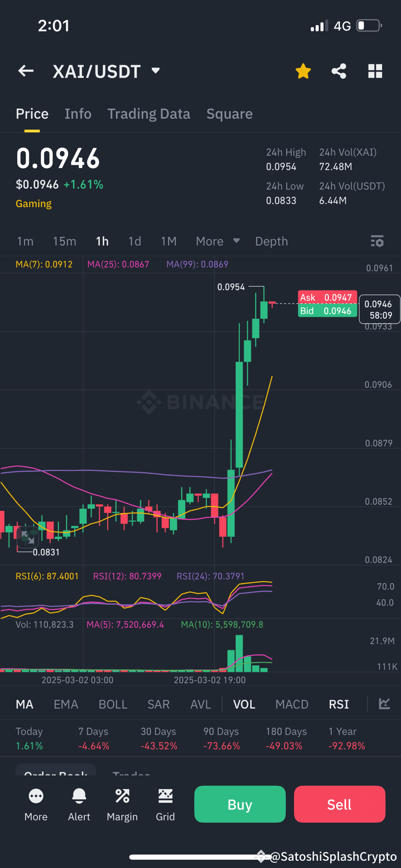Viewport: 401px width, 868px height.
Task: Open the Square tab
Action: click(230, 114)
